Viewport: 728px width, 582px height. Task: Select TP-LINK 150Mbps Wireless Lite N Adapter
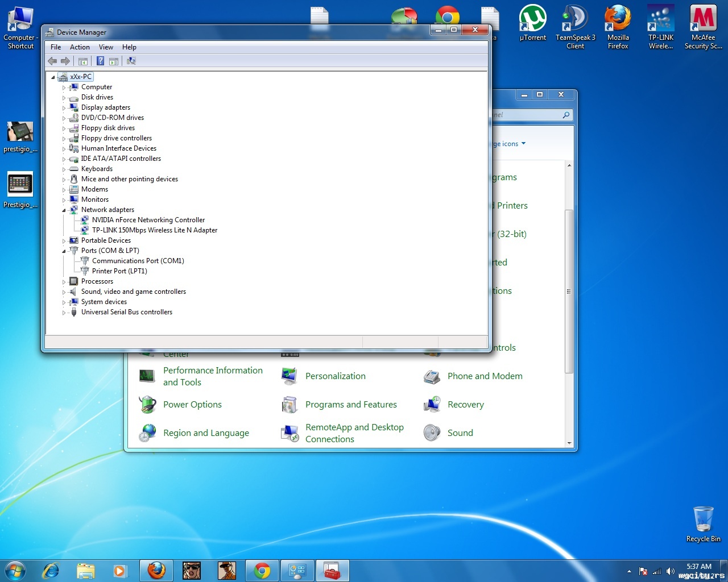154,230
